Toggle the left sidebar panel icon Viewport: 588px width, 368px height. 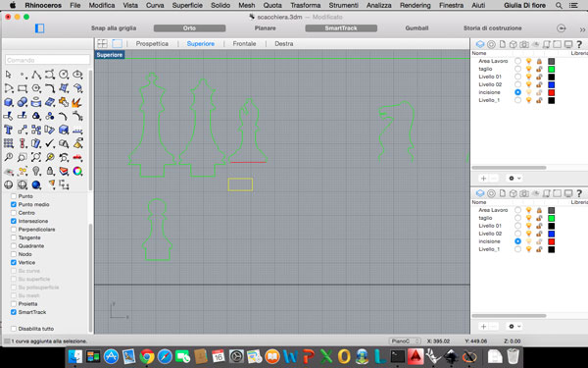[x=40, y=28]
